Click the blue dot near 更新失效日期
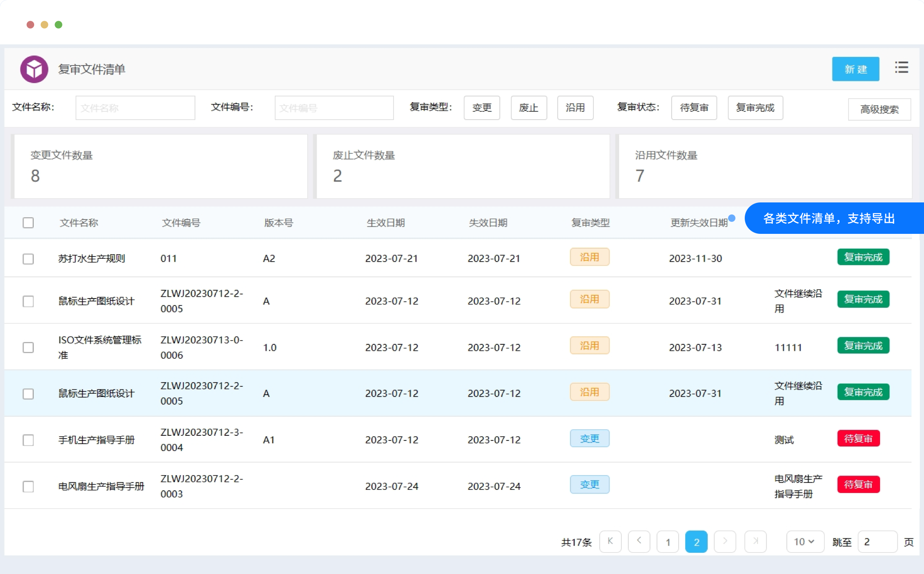This screenshot has width=924, height=574. click(732, 218)
